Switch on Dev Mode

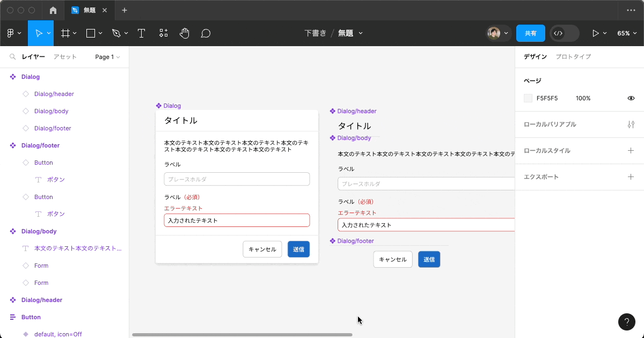558,33
